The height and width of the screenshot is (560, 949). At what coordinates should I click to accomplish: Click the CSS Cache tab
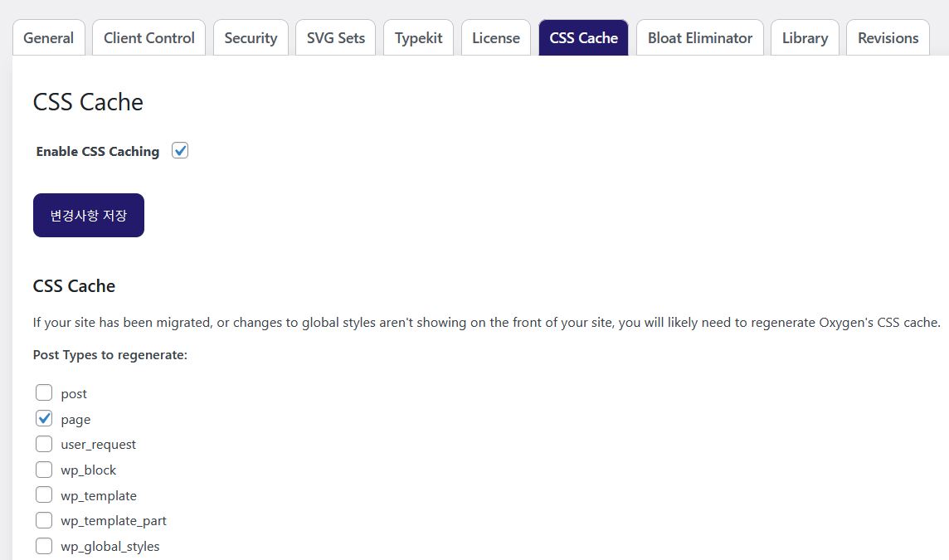click(x=583, y=38)
